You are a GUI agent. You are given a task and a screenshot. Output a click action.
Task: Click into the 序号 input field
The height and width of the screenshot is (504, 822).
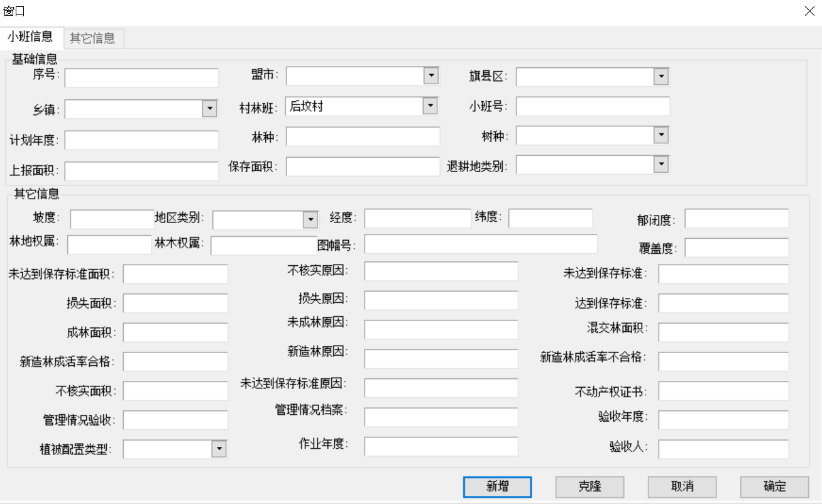click(x=141, y=78)
